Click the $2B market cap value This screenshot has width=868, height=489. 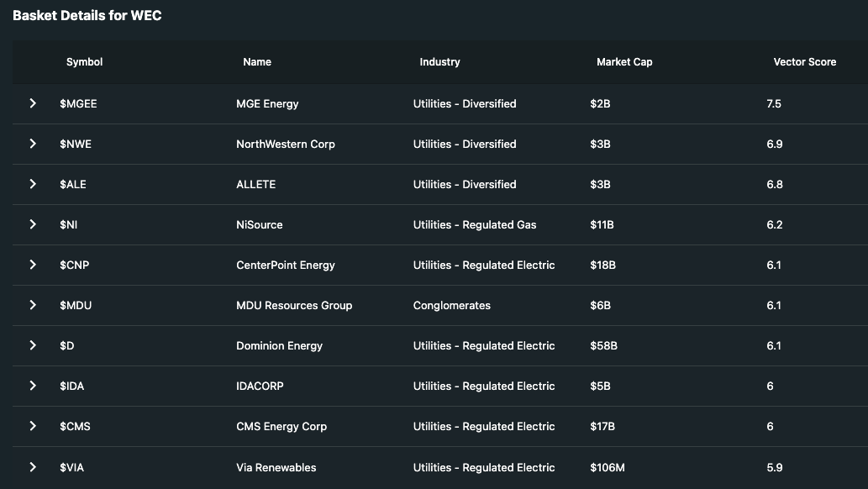pos(600,103)
